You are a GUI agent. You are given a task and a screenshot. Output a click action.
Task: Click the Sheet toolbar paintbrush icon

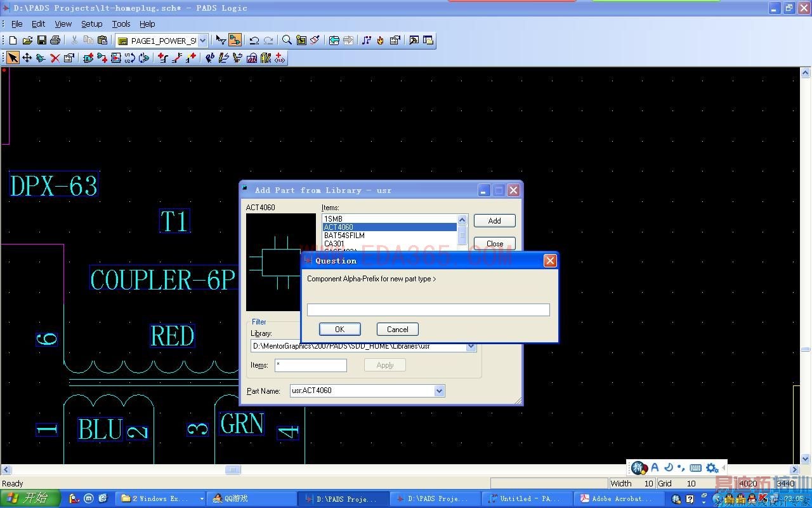point(315,40)
